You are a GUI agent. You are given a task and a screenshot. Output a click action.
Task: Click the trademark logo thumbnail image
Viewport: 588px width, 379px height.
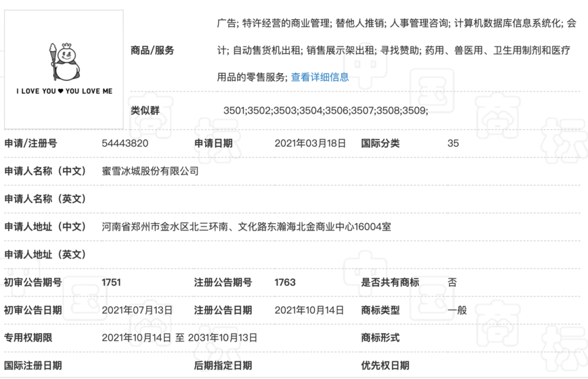click(64, 70)
